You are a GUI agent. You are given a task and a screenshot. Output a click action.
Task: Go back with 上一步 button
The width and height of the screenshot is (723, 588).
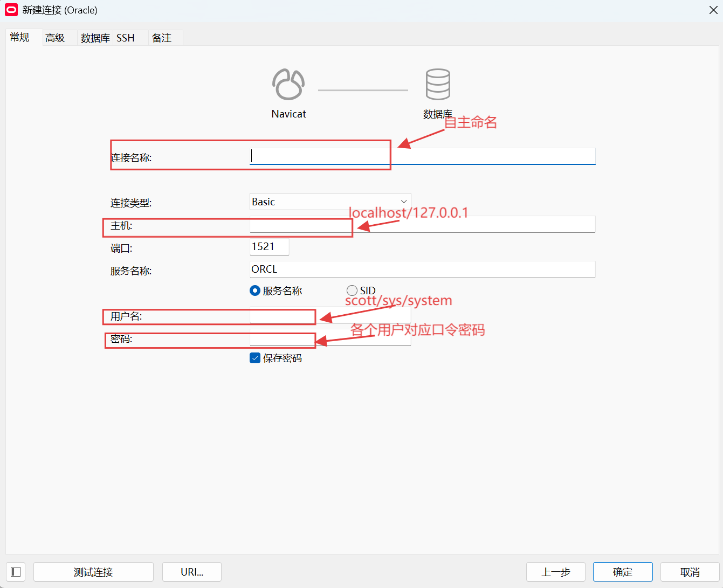[x=556, y=572]
